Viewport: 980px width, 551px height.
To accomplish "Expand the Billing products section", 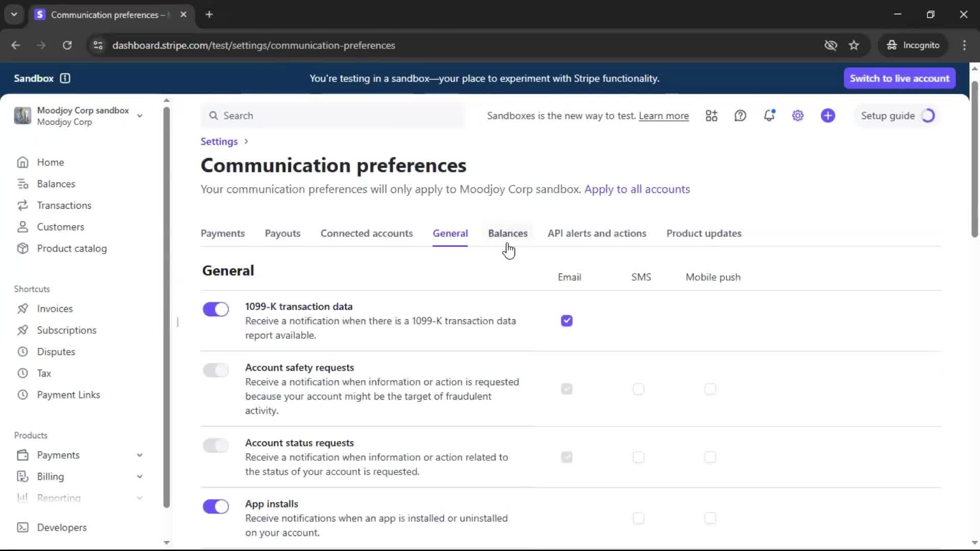I will [139, 477].
